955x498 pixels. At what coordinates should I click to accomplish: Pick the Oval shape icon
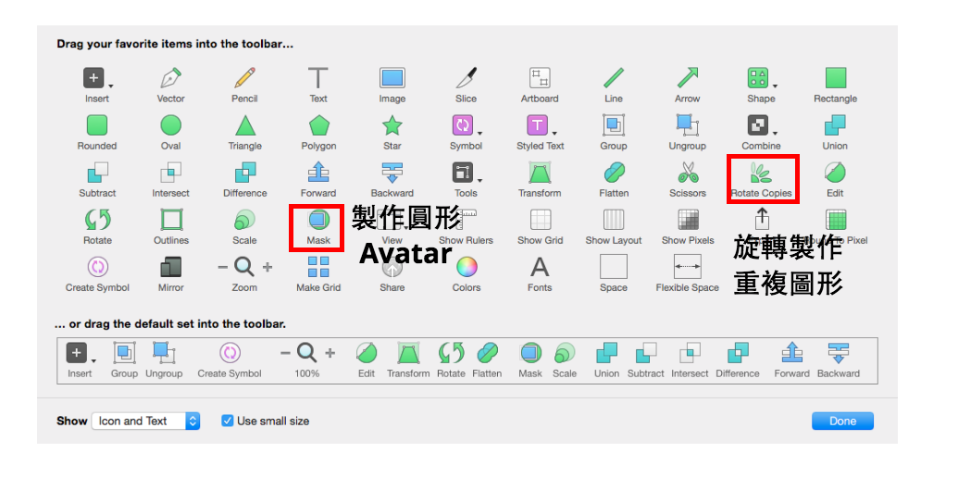(171, 125)
